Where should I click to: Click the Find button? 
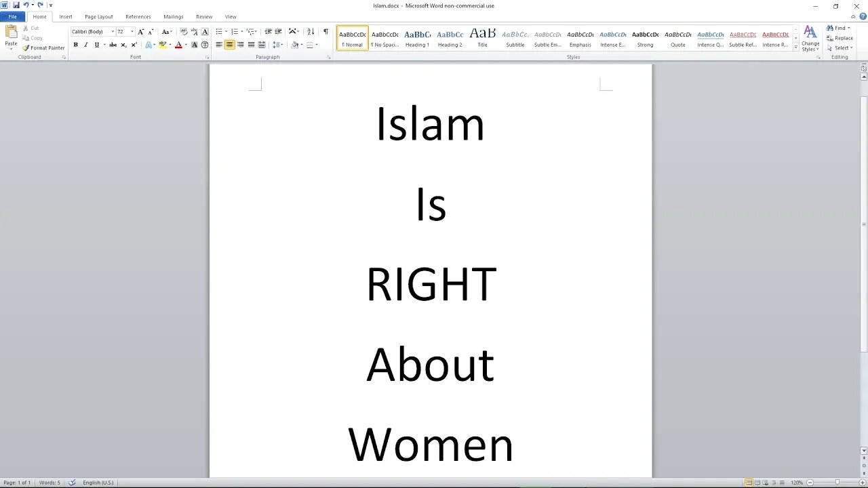839,28
